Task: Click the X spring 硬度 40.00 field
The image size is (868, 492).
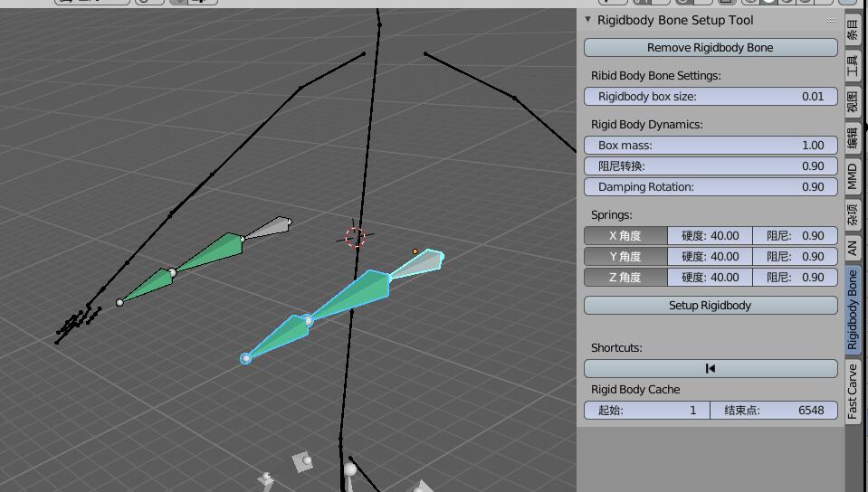Action: 710,236
